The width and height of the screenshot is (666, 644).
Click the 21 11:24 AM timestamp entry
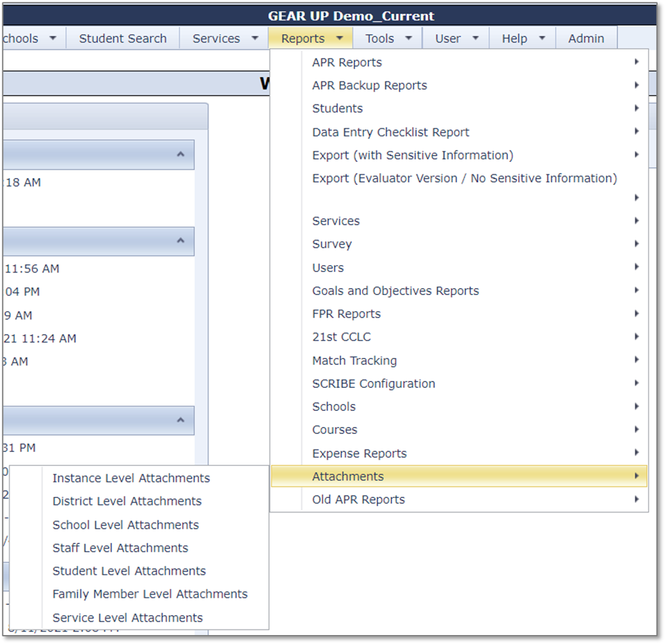pyautogui.click(x=40, y=339)
